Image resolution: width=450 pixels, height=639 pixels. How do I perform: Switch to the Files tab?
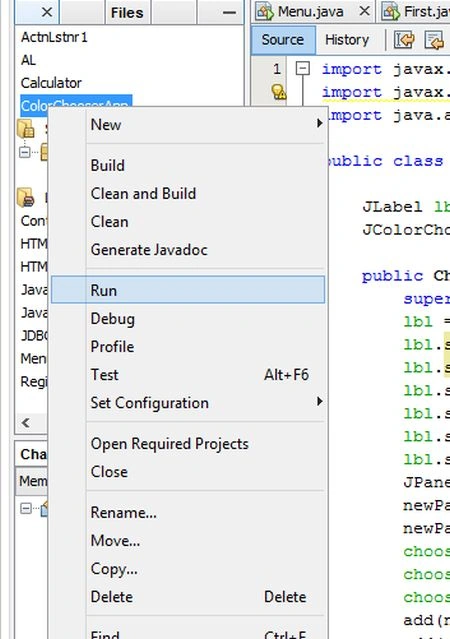[127, 12]
